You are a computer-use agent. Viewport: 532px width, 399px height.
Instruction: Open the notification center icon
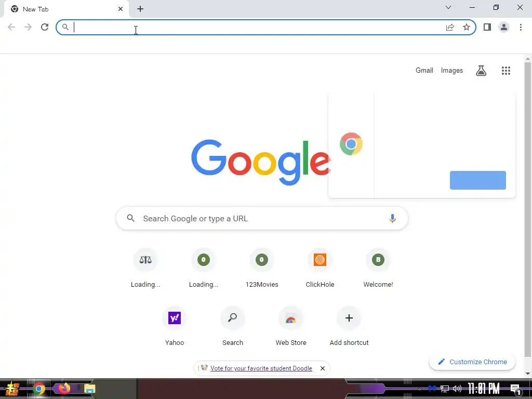pyautogui.click(x=515, y=389)
